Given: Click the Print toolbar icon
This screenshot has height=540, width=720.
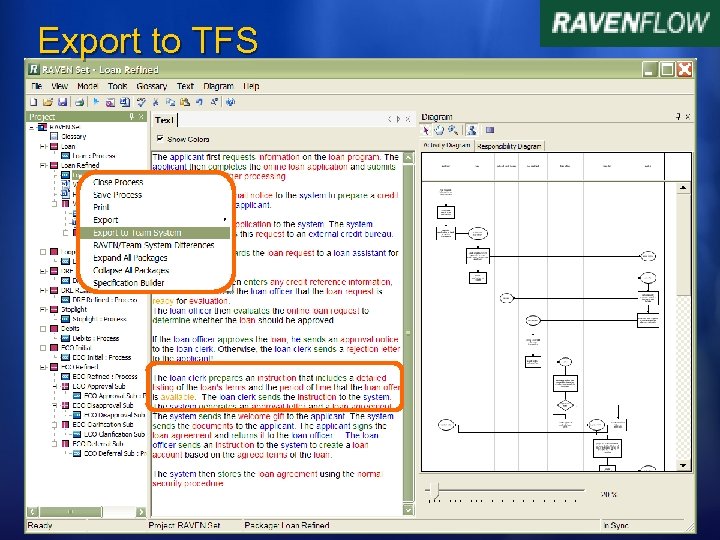Looking at the screenshot, I should click(x=79, y=102).
